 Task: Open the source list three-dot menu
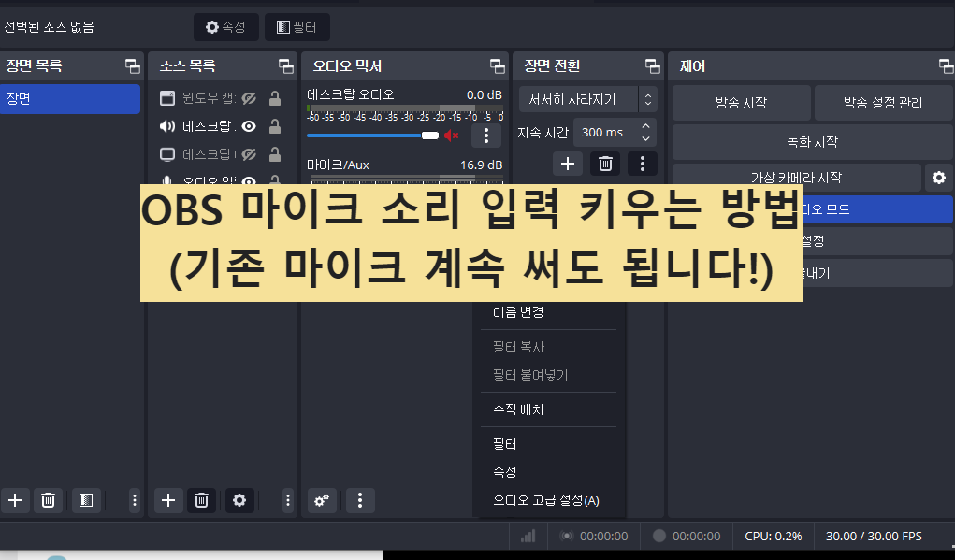click(288, 500)
